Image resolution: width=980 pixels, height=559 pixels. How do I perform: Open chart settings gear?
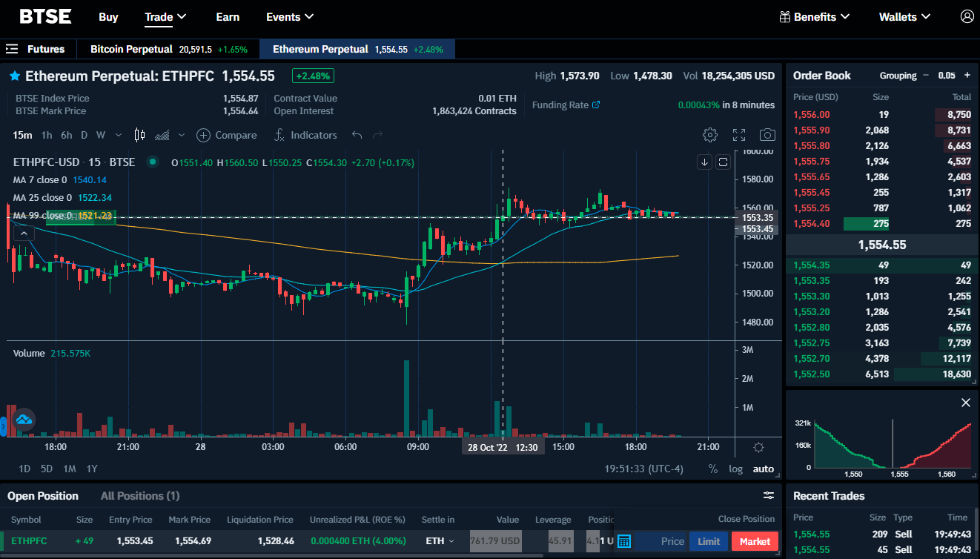[x=710, y=135]
